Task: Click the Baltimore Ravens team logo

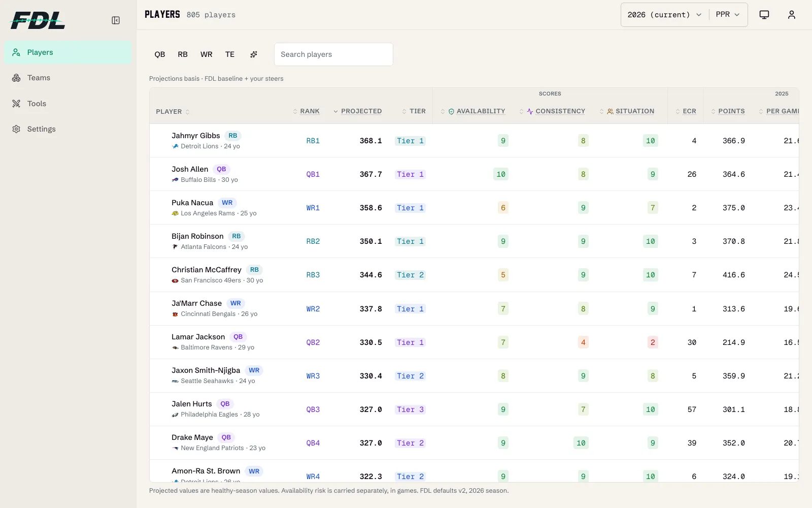Action: (x=175, y=347)
